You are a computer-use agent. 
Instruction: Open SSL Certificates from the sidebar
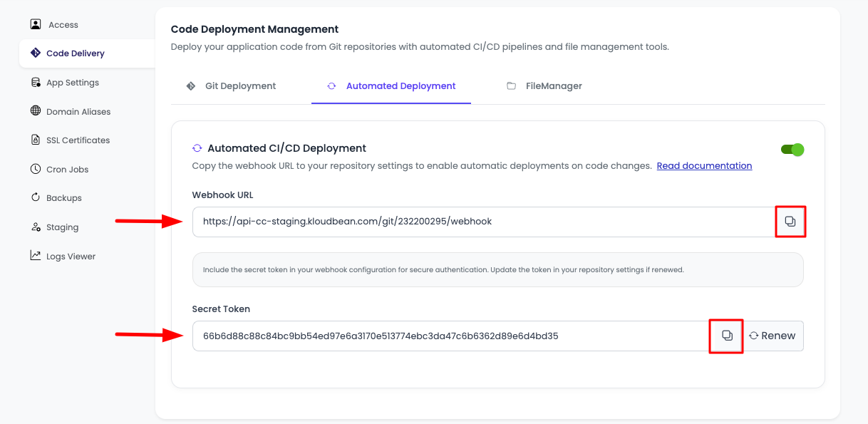coord(78,140)
